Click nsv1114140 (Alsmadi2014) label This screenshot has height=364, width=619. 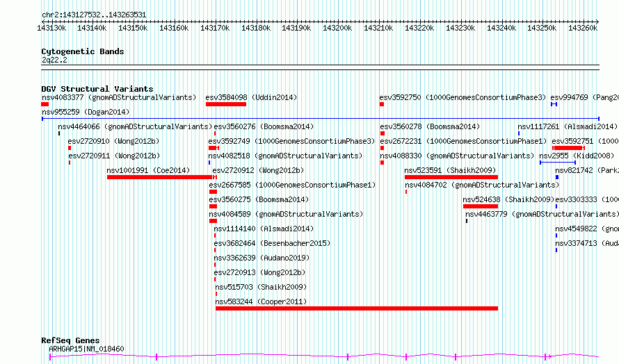tap(264, 229)
